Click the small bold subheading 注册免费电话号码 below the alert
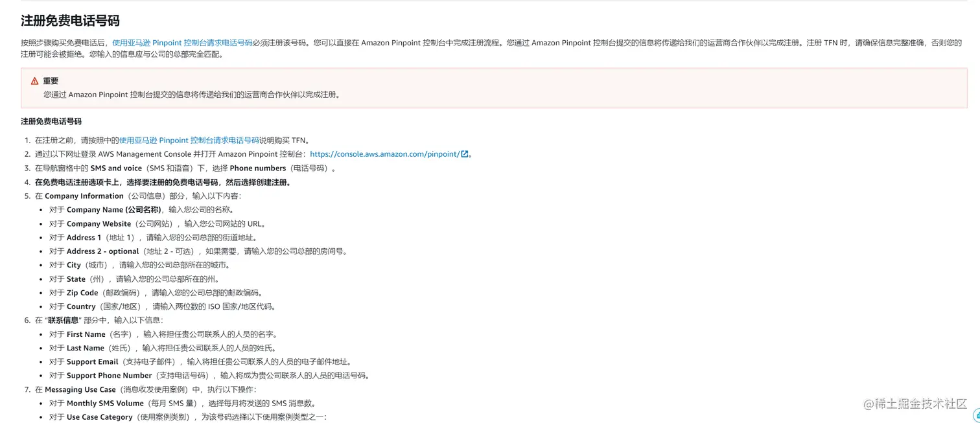This screenshot has width=980, height=423. coord(51,121)
